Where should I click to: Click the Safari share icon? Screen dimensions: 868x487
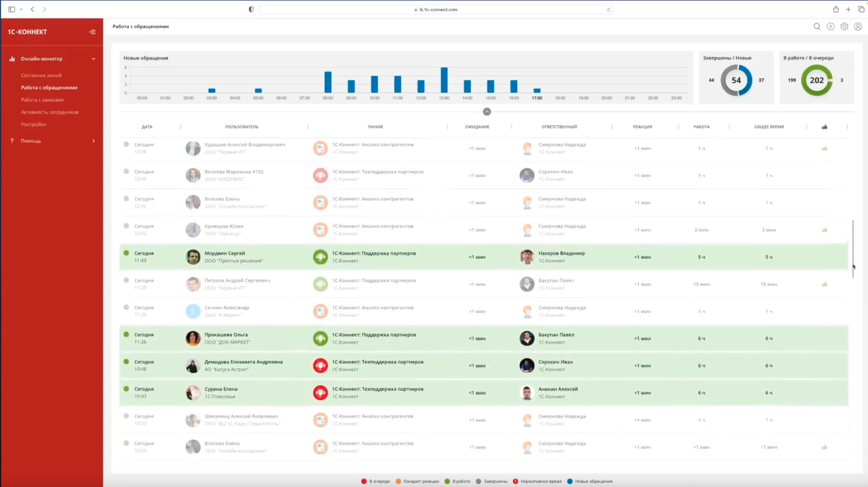pyautogui.click(x=835, y=9)
